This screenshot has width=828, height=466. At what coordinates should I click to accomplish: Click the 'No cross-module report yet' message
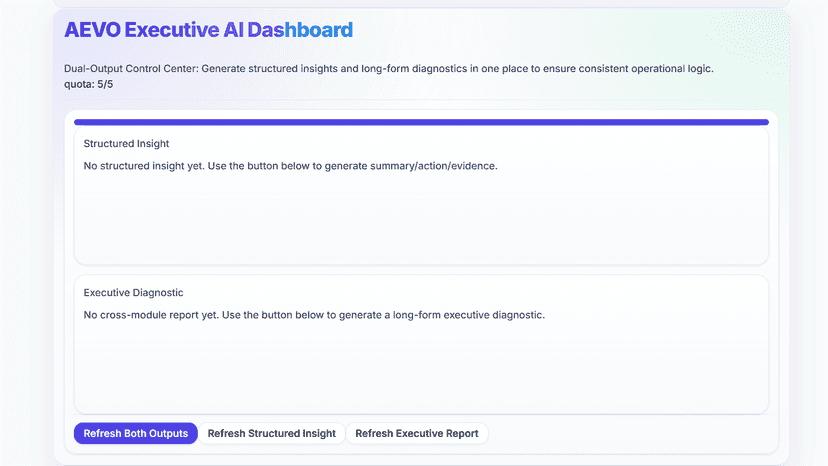314,315
